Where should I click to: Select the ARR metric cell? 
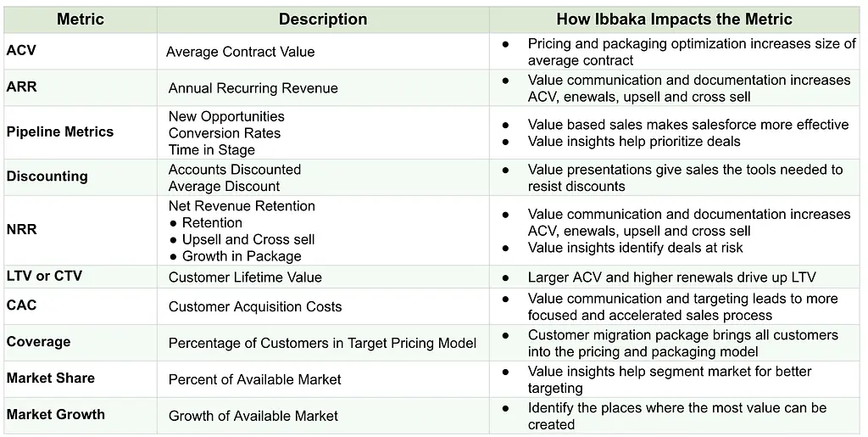pos(22,87)
